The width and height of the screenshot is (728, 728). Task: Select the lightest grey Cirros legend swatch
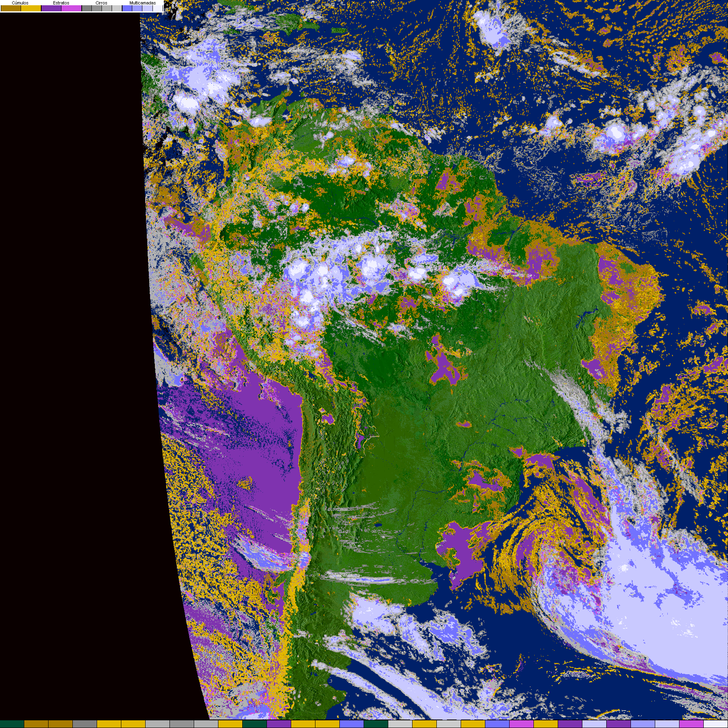(117, 8)
